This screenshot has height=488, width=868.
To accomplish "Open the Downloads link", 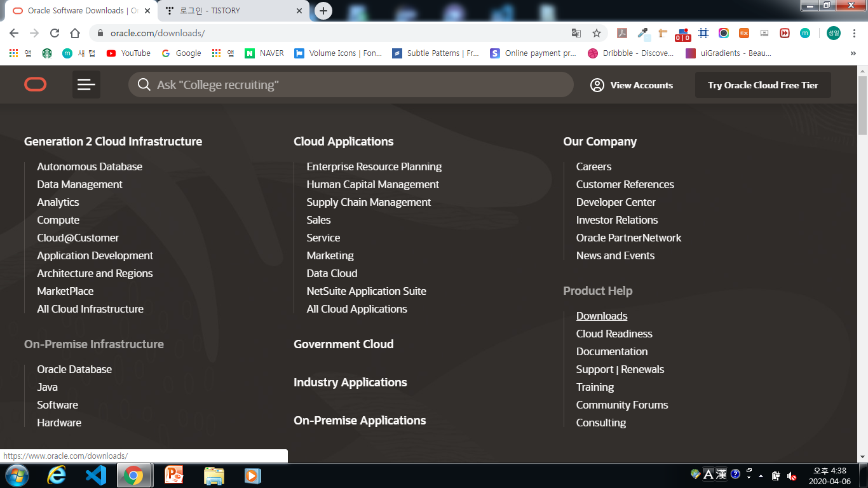I will 602,316.
